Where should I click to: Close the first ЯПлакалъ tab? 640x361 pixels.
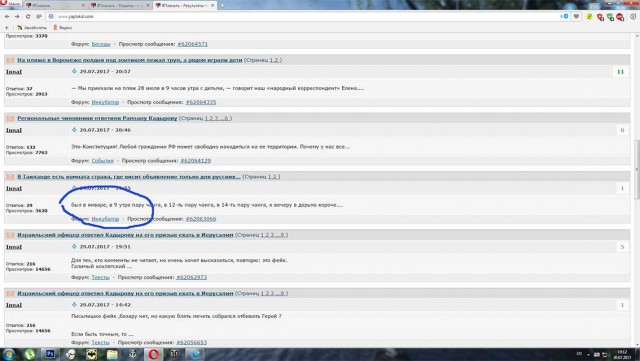(83, 5)
